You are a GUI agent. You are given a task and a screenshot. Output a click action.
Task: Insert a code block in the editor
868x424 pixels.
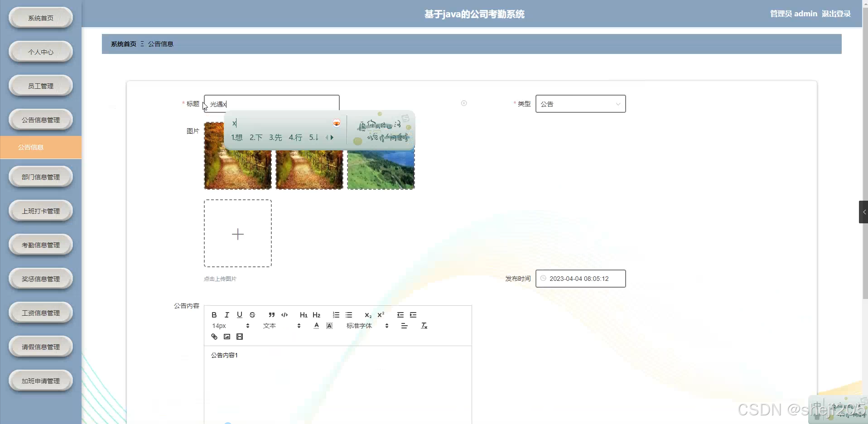(x=285, y=315)
